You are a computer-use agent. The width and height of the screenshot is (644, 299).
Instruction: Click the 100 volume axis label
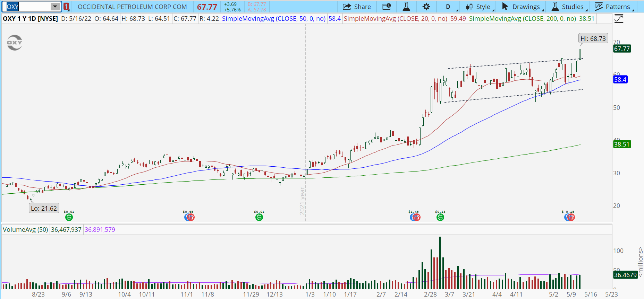[618, 250]
